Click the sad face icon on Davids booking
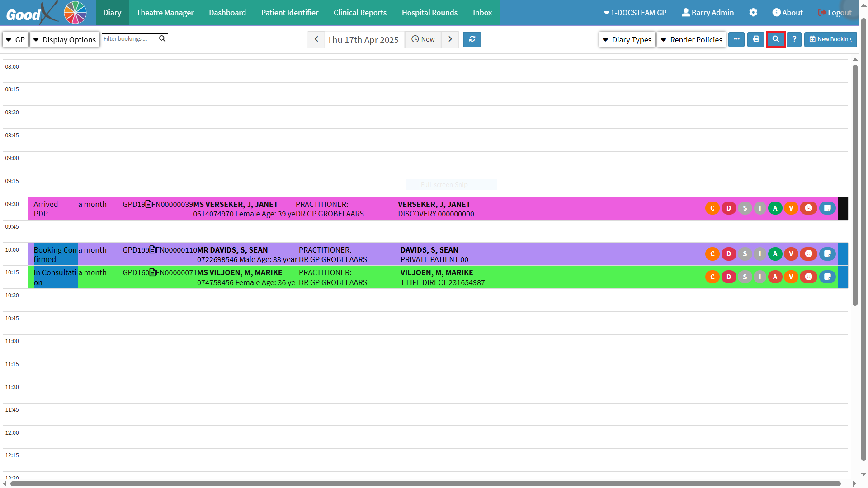 809,254
